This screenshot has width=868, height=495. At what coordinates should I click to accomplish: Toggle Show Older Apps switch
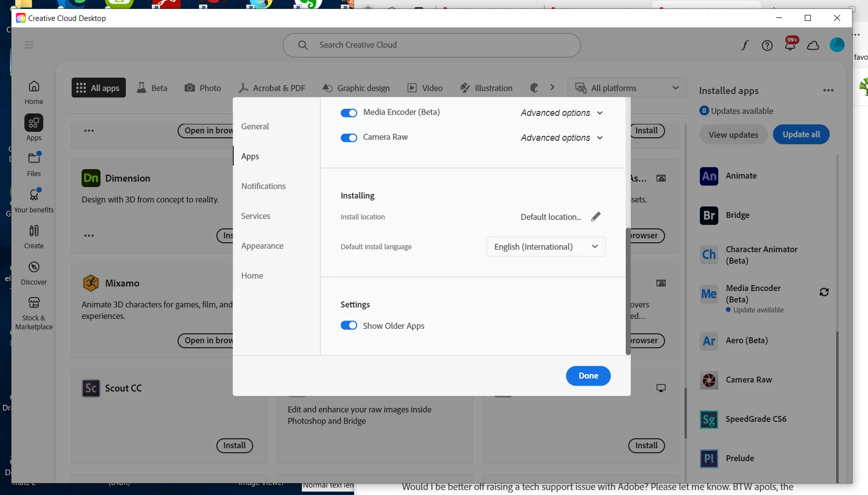[349, 325]
